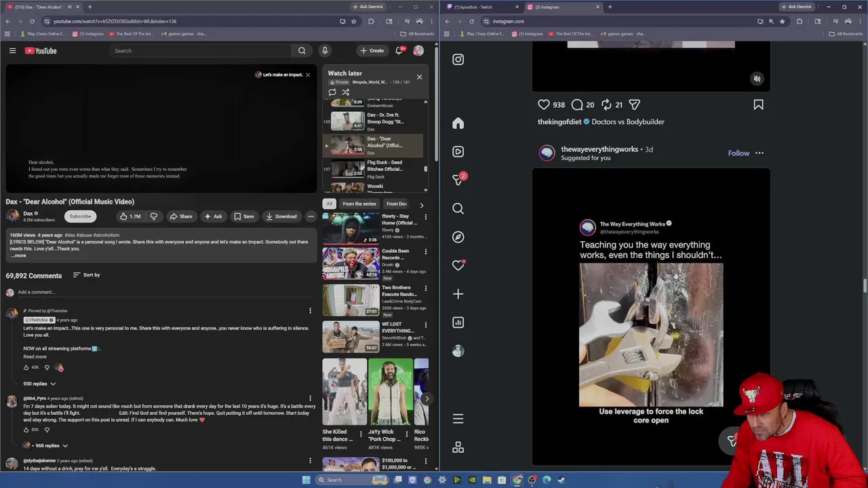The width and height of the screenshot is (868, 488).
Task: Open Instagram Explore compass icon
Action: pyautogui.click(x=458, y=237)
